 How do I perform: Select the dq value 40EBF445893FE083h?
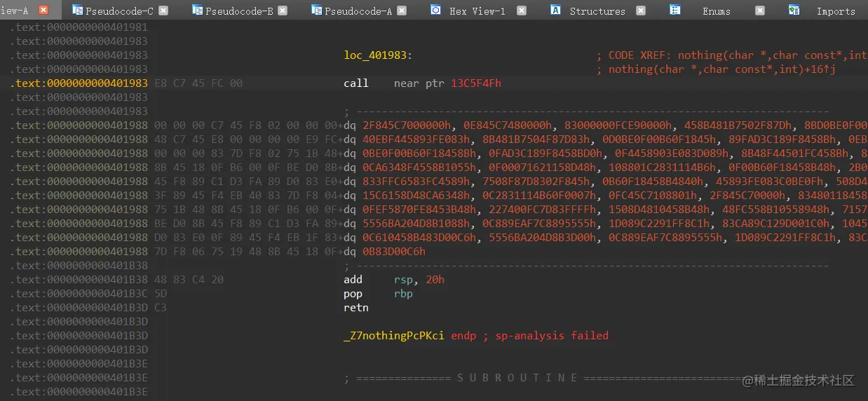pyautogui.click(x=416, y=140)
